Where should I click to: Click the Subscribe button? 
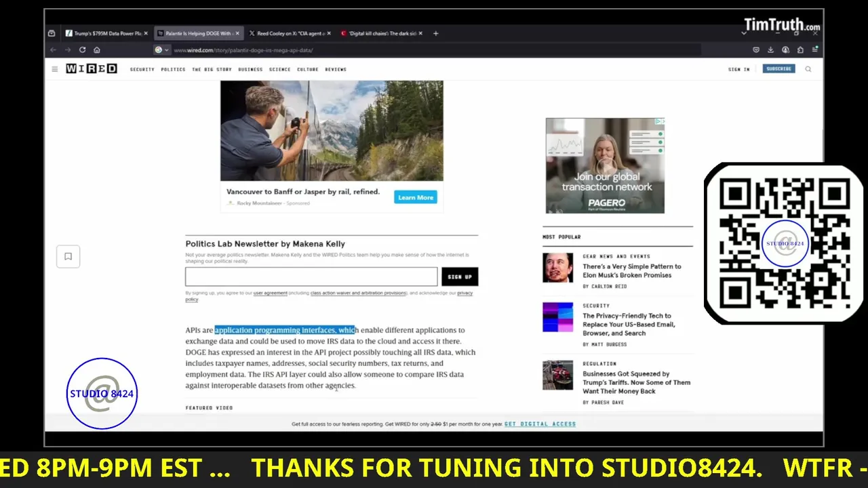778,69
